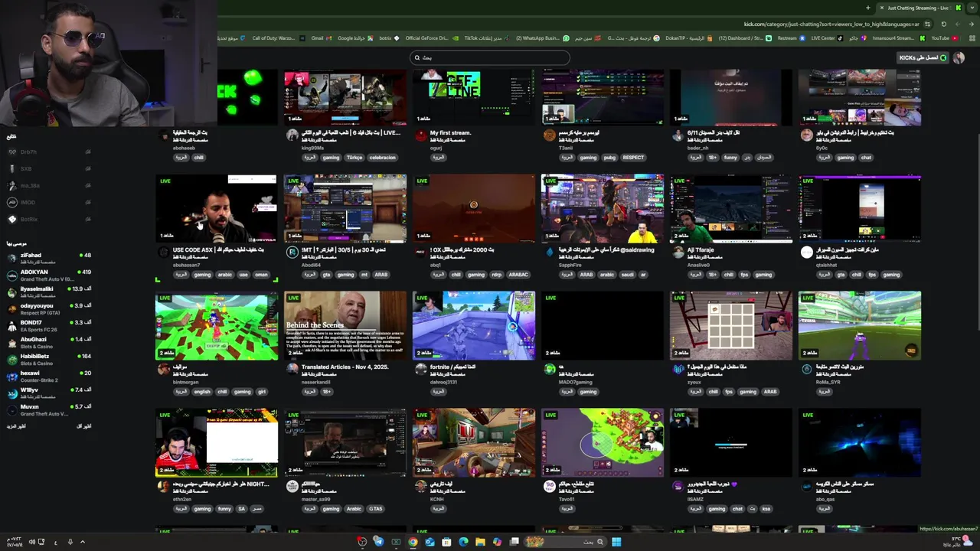Image resolution: width=980 pixels, height=551 pixels.
Task: Go back with browser back arrow
Action: click(971, 24)
